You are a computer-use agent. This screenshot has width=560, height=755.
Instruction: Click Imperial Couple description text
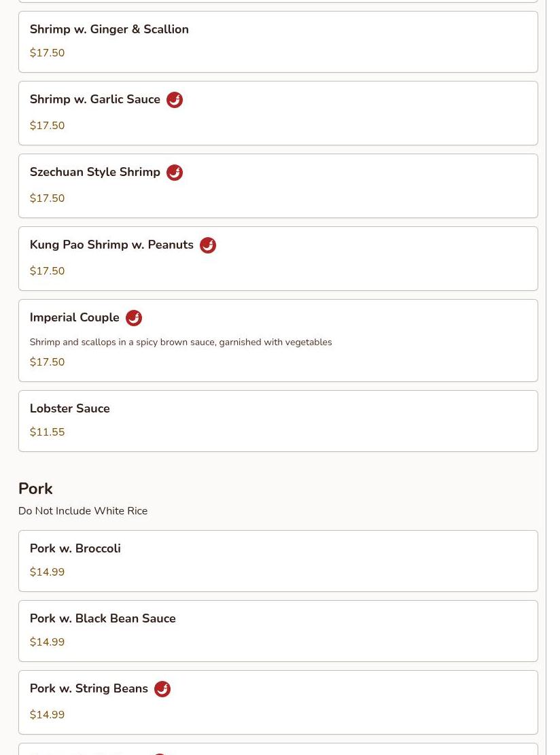click(180, 343)
